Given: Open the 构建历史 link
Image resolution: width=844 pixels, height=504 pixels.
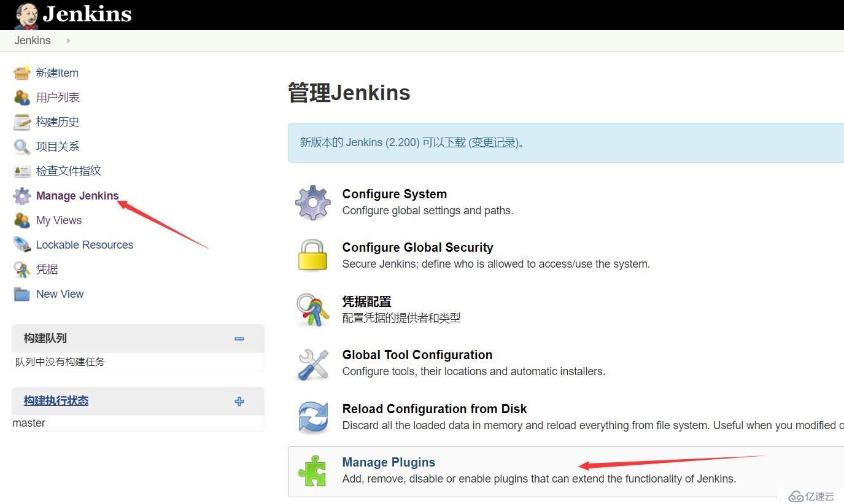Looking at the screenshot, I should pyautogui.click(x=58, y=122).
